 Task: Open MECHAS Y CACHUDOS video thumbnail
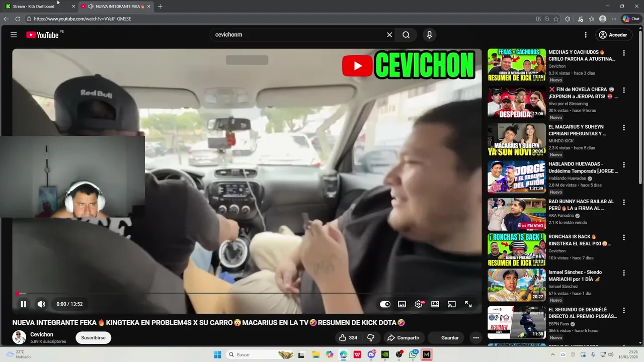[517, 65]
